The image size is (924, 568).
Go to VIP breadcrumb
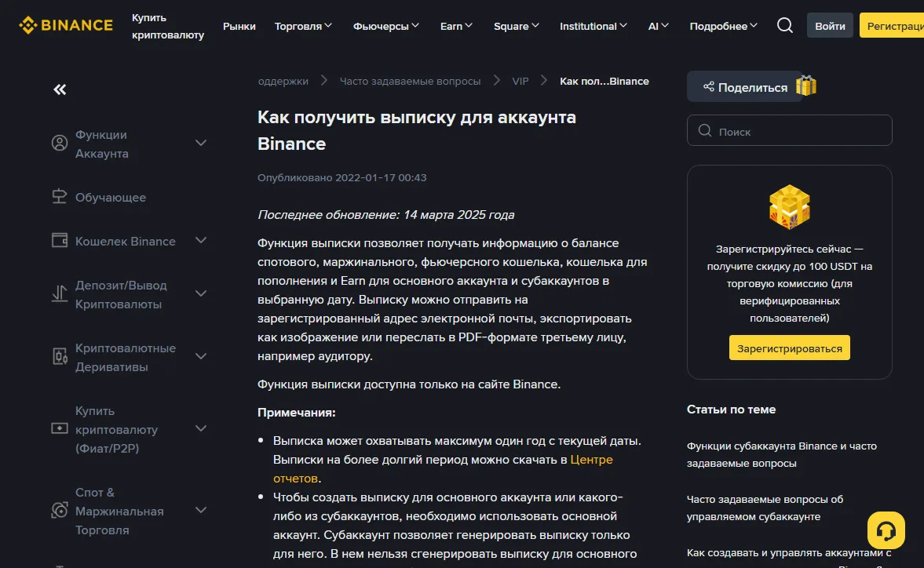tap(520, 82)
